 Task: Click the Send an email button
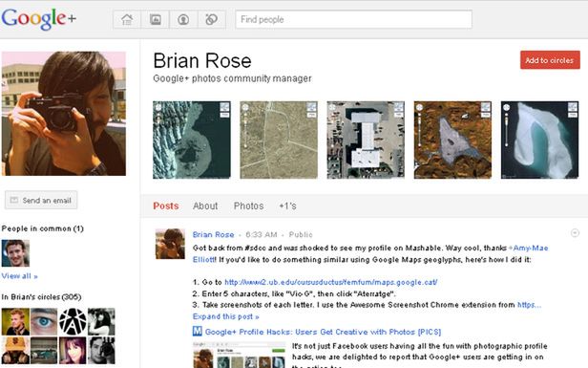pyautogui.click(x=41, y=200)
